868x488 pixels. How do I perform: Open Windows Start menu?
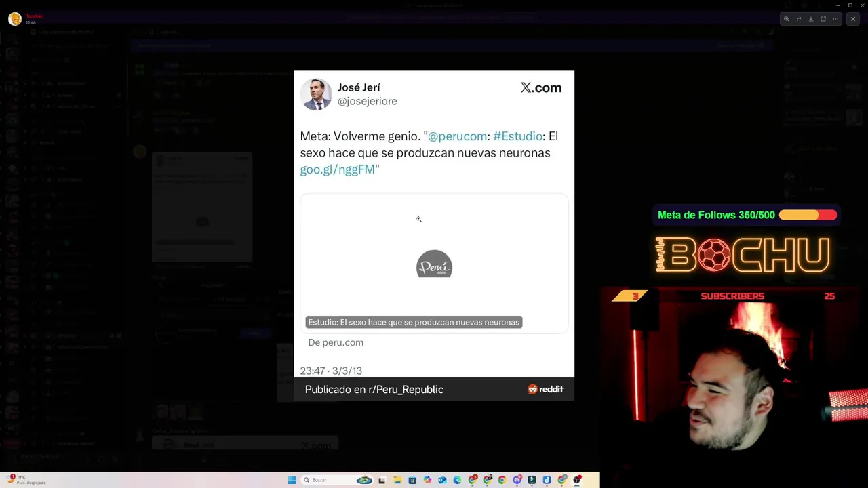[292, 480]
